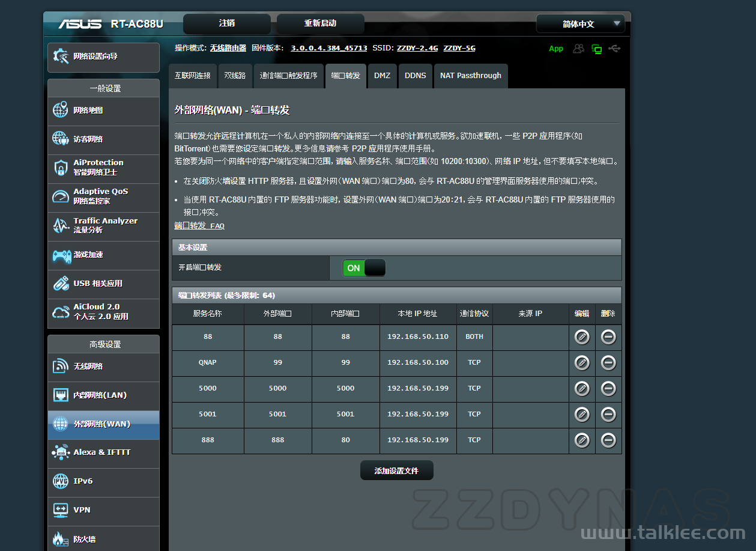The height and width of the screenshot is (551, 756).
Task: Edit the QNAP port forwarding rule
Action: pyautogui.click(x=582, y=363)
